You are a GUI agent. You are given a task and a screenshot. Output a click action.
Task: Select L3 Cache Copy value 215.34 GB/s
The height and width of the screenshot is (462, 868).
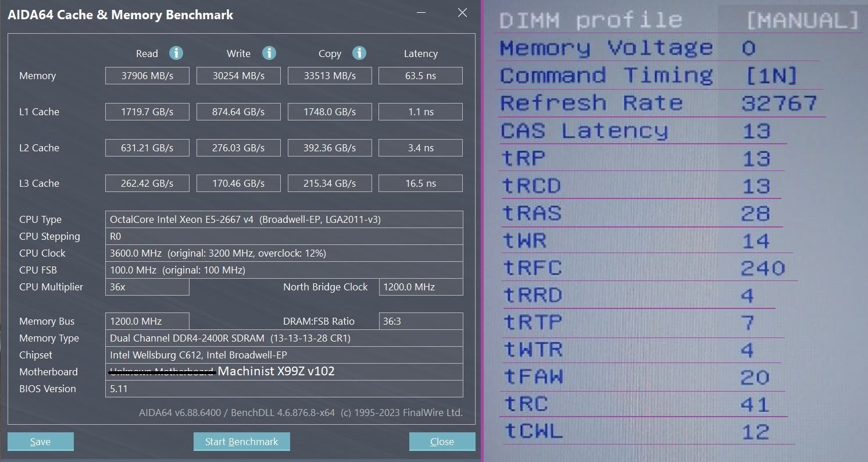pos(330,183)
